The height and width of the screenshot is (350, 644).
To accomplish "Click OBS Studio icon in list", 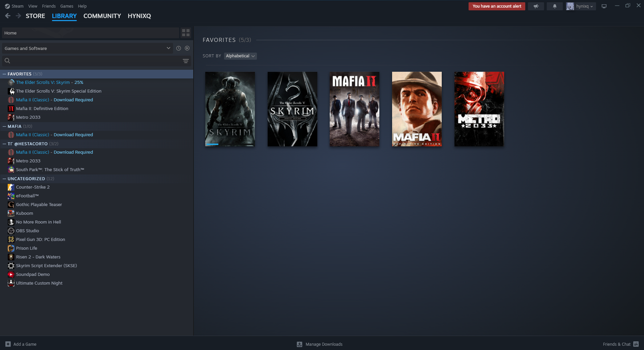I will point(11,231).
